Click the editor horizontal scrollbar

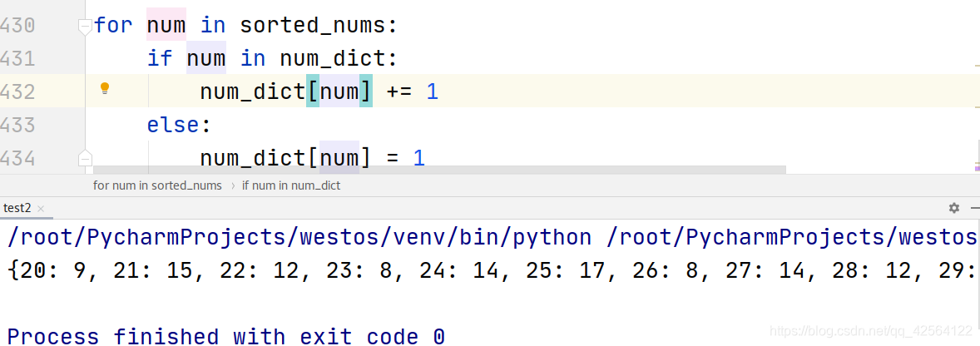tap(439, 170)
